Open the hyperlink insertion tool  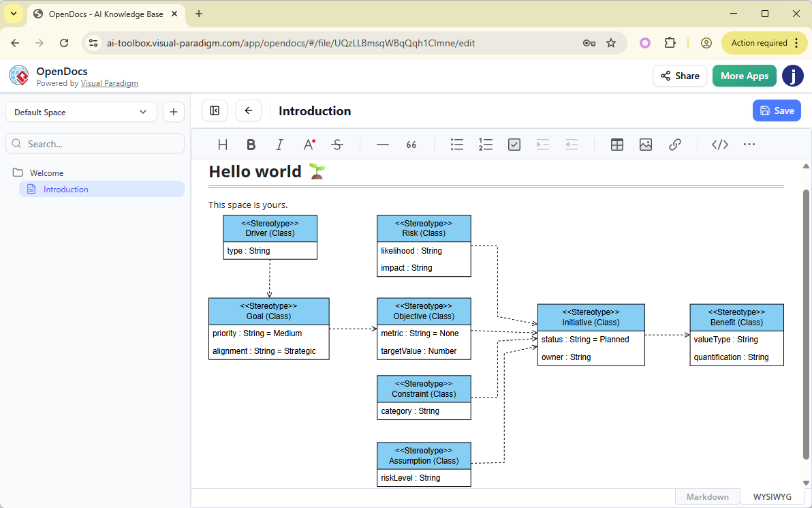point(674,144)
